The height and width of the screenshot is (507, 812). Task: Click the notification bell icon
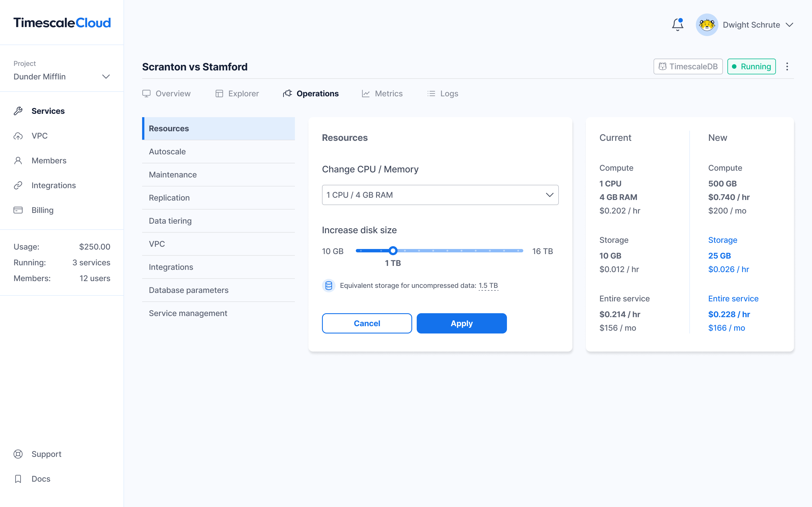click(x=678, y=25)
